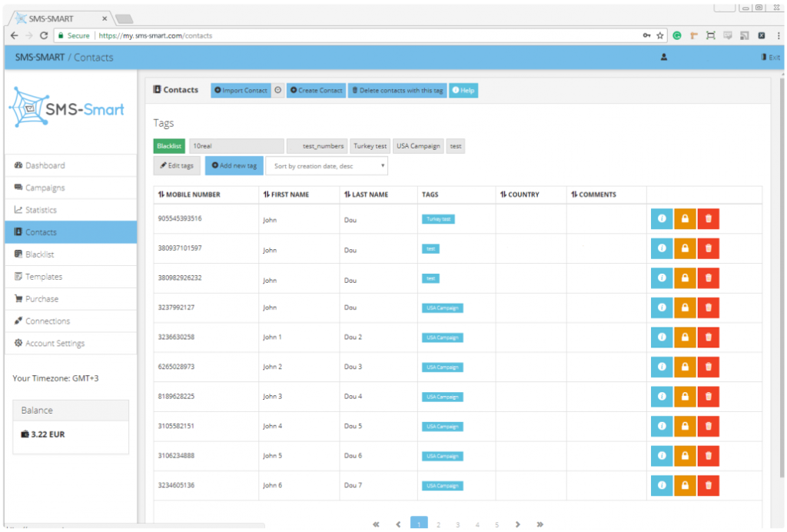Sort table by Last Name column
This screenshot has height=532, width=787.
366,195
